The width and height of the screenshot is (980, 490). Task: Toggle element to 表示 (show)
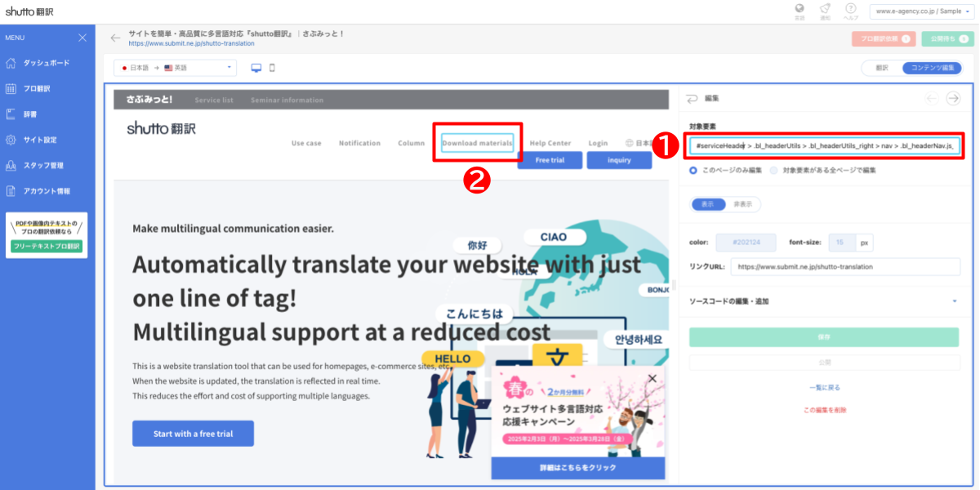click(707, 204)
